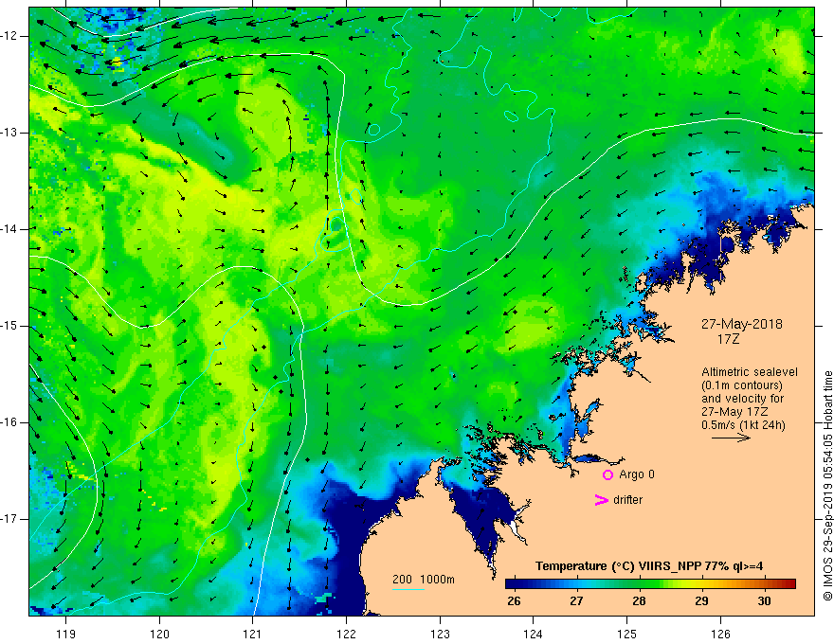Click longitude axis label 124
This screenshot has width=834, height=644.
(533, 634)
